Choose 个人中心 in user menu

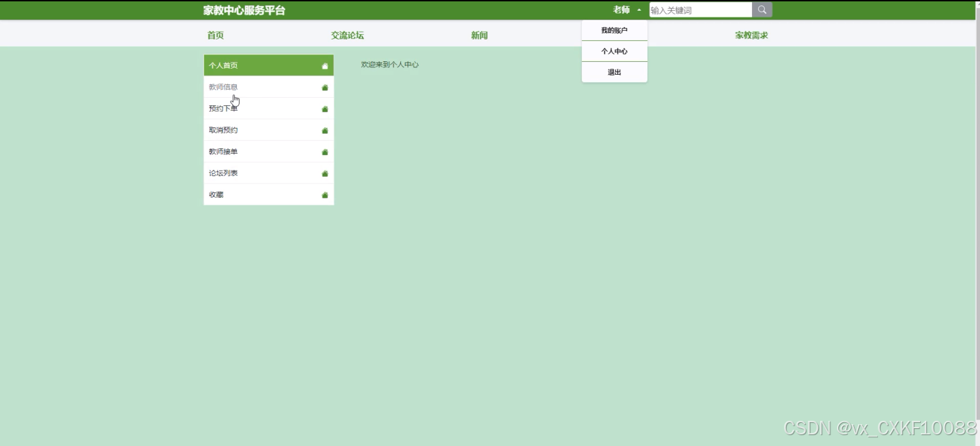(615, 52)
